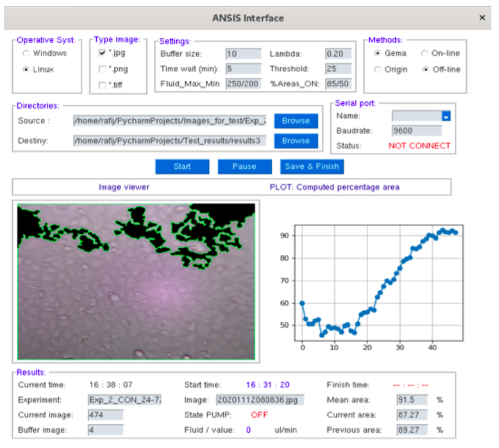Screen dimensions: 499x448
Task: Close the ANSIS Interface window
Action: click(x=482, y=18)
